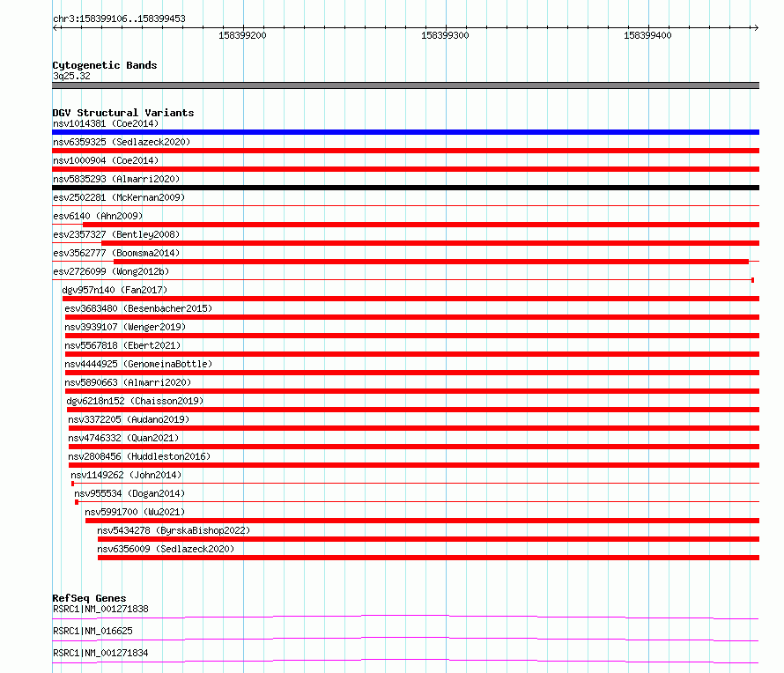Open nsv5991700 (Wu2021) variant
This screenshot has width=784, height=673.
click(x=135, y=512)
